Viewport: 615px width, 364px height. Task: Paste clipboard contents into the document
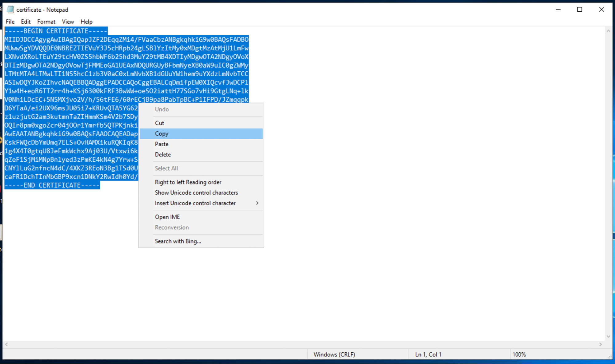point(162,144)
